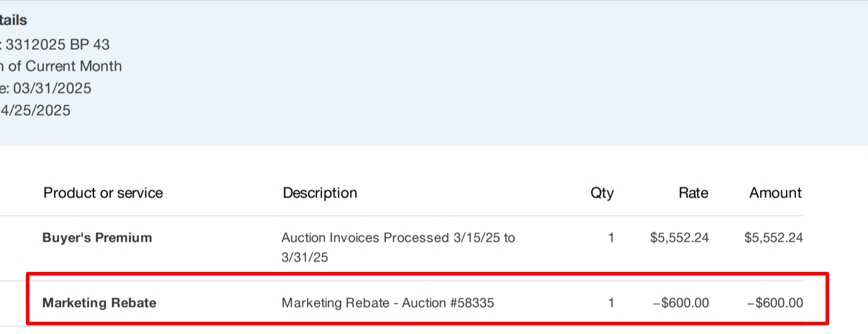Click the Rate column header
868x334 pixels.
click(693, 193)
